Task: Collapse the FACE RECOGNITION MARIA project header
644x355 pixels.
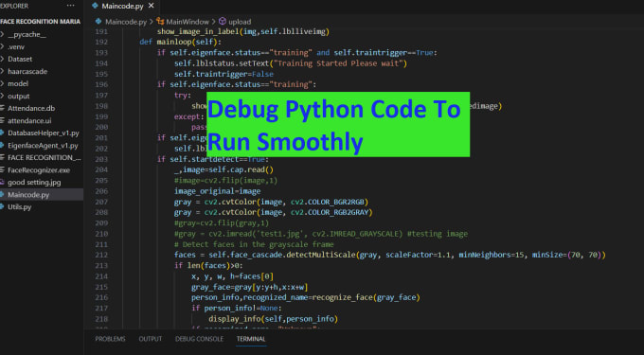Action: click(x=40, y=22)
